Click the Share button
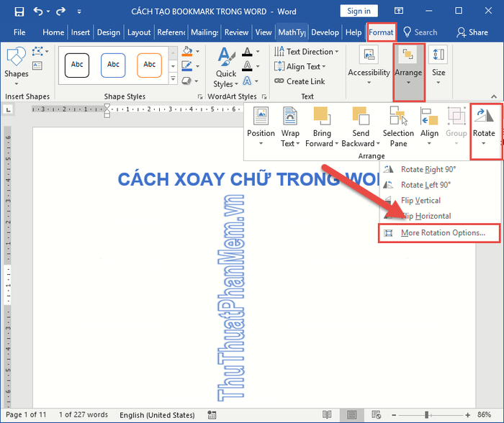This screenshot has height=423, width=504. click(472, 32)
